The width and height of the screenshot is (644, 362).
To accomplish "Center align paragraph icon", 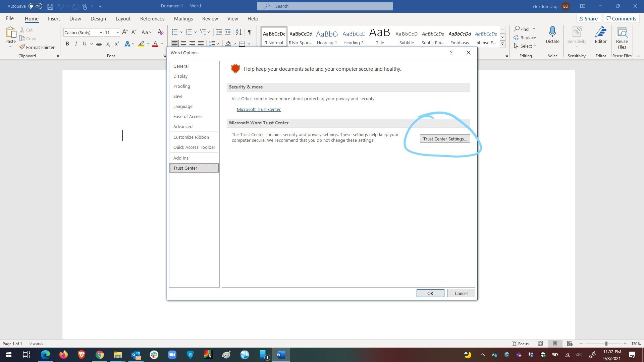I will point(183,44).
